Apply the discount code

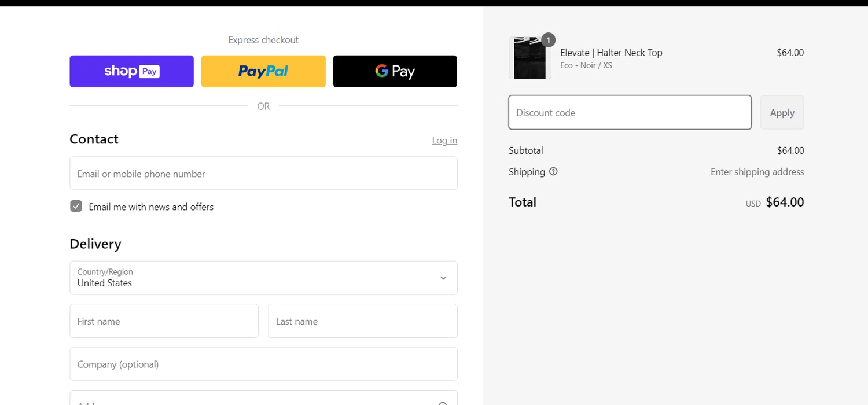782,112
